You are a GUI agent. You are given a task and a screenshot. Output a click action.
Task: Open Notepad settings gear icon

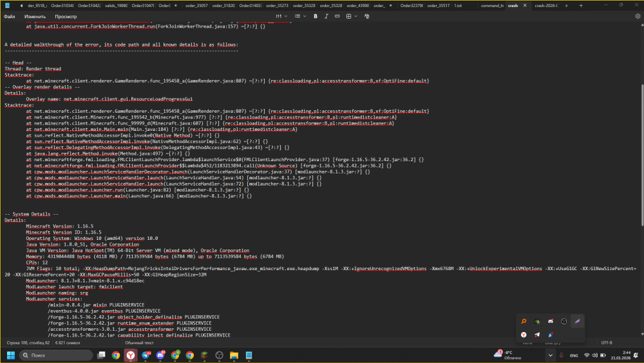[x=638, y=17]
